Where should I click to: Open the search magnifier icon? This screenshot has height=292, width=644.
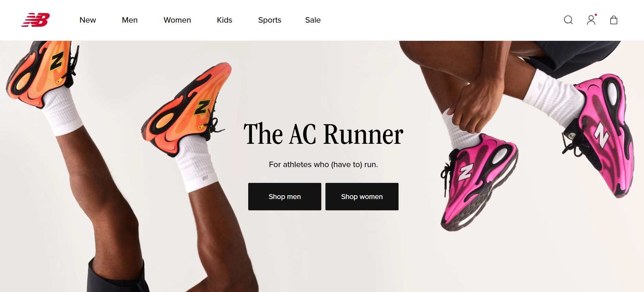click(x=568, y=20)
